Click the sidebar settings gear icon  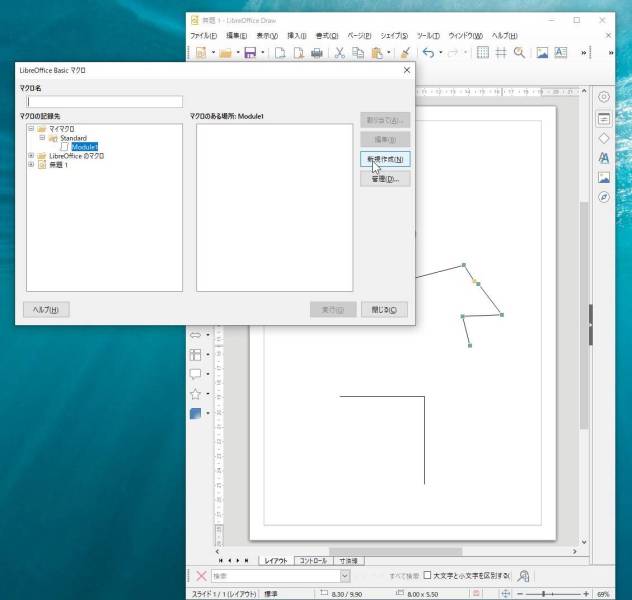click(x=604, y=97)
